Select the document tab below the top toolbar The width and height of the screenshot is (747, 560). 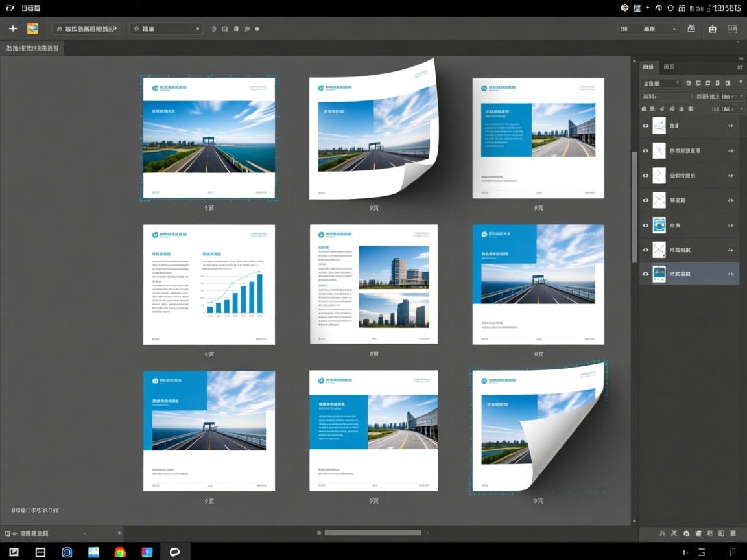[x=32, y=49]
